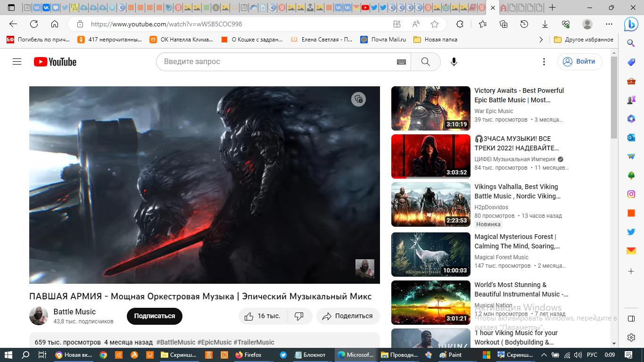Open browser History clock icon
Image resolution: width=644 pixels, height=362 pixels.
[524, 24]
